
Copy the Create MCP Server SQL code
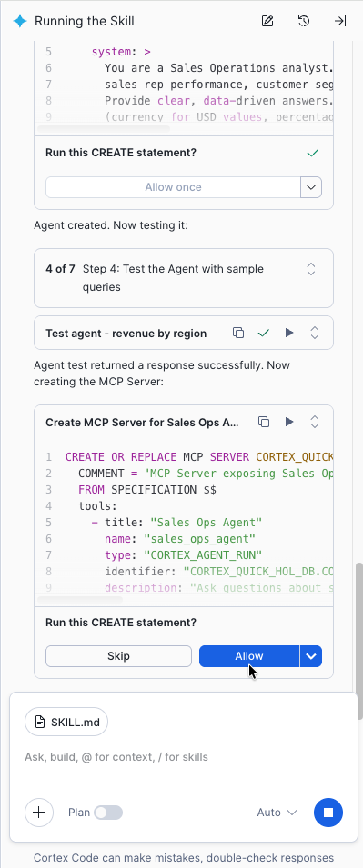264,422
